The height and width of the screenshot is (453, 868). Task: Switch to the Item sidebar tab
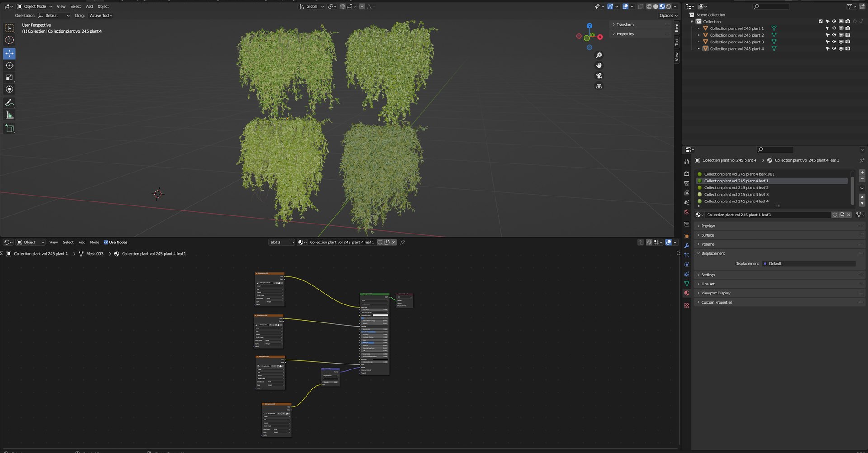click(x=677, y=28)
